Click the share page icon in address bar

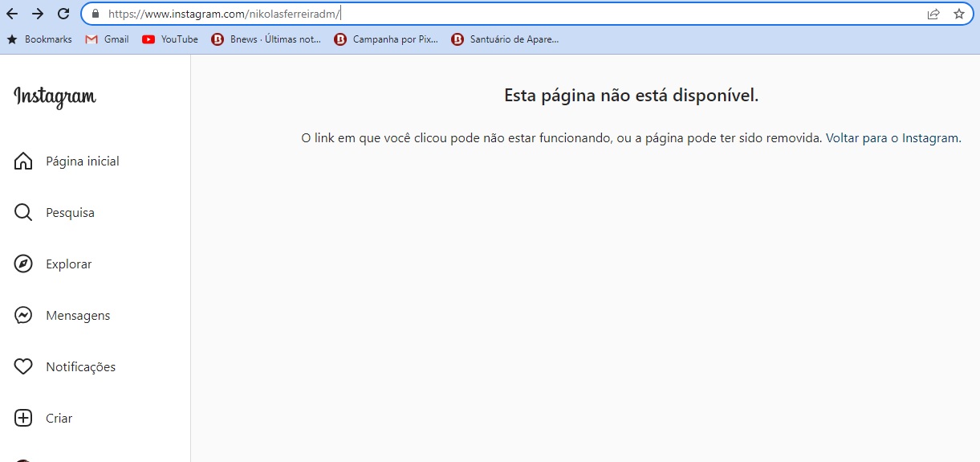933,14
